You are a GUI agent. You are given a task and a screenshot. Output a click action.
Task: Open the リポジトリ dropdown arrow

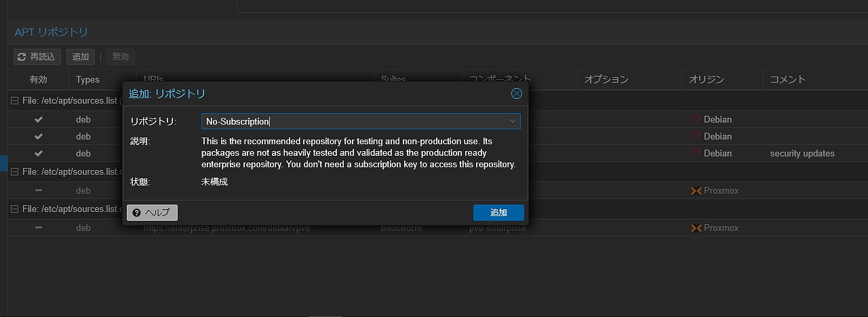click(513, 121)
